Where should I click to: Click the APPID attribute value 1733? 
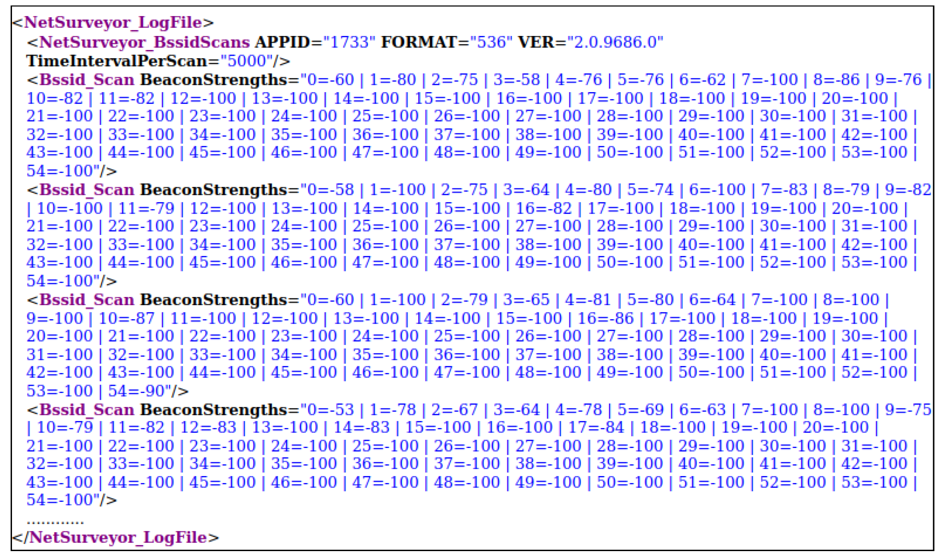[x=349, y=42]
